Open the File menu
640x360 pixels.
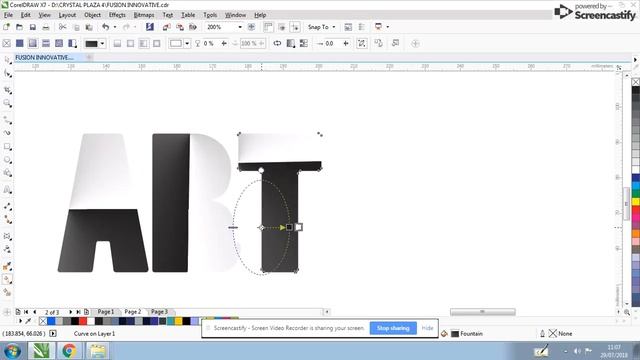pyautogui.click(x=8, y=15)
